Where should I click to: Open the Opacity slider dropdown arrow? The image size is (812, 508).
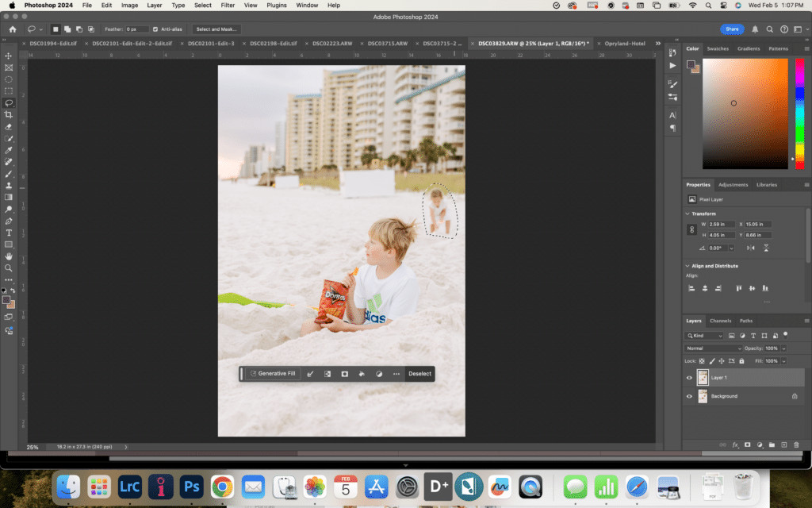(x=784, y=348)
